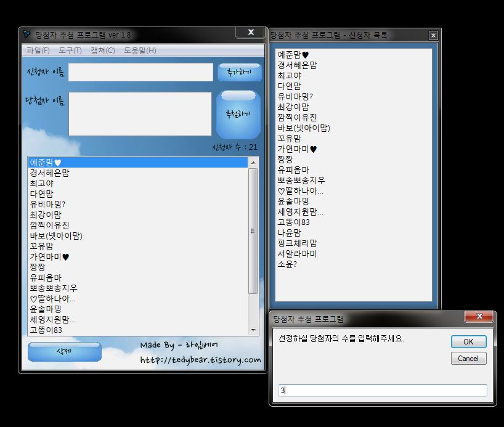Select 꼬유맘 in the main list

(137, 246)
